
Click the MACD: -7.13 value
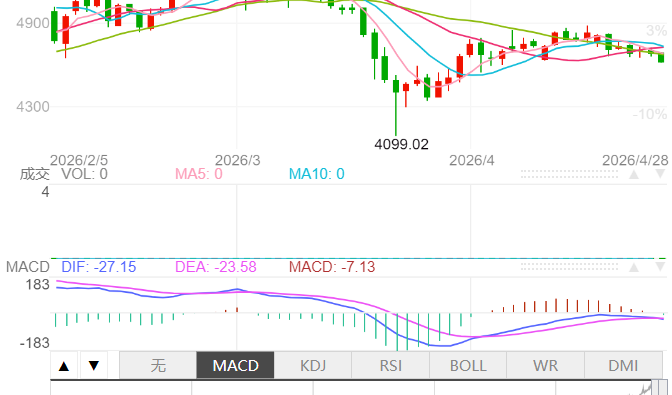332,267
